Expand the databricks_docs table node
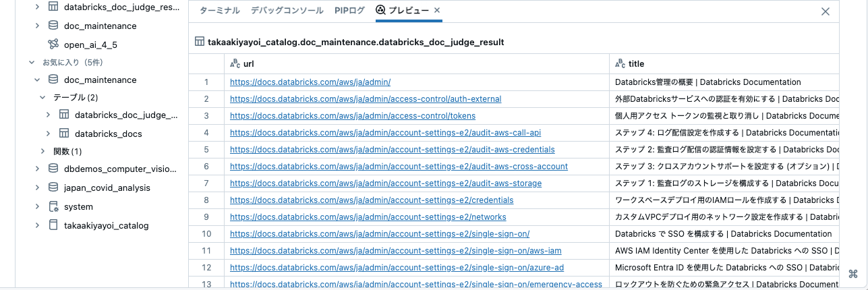The height and width of the screenshot is (290, 868). click(48, 134)
